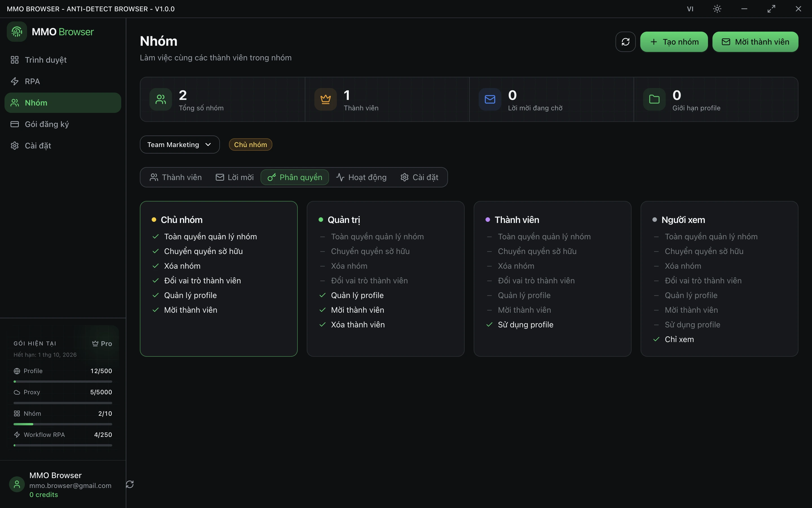
Task: Click the Tạo nhóm button
Action: tap(674, 42)
